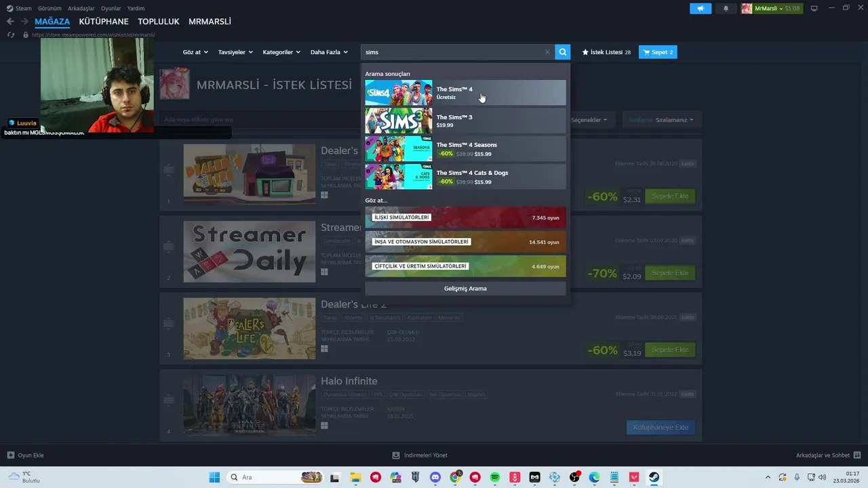Screen dimensions: 868x488
Task: Show hidden system tray icons
Action: pos(768,477)
